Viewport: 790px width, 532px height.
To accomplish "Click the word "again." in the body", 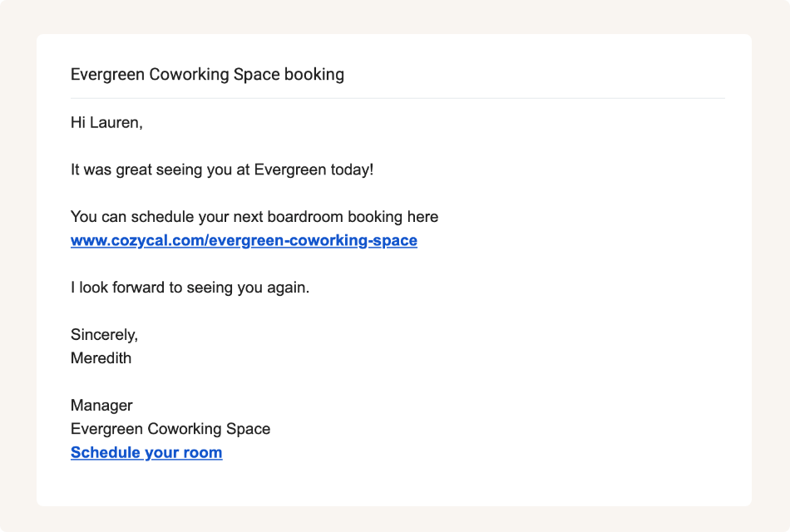I will click(x=288, y=288).
